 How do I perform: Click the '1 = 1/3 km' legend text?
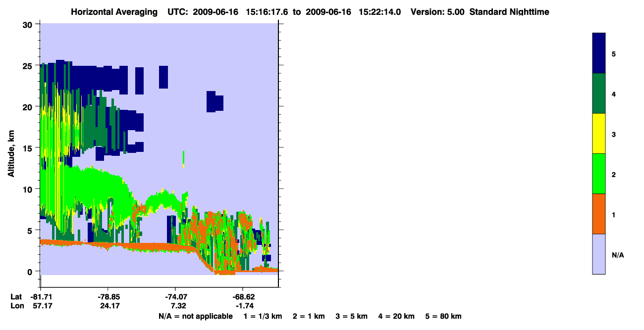[263, 316]
